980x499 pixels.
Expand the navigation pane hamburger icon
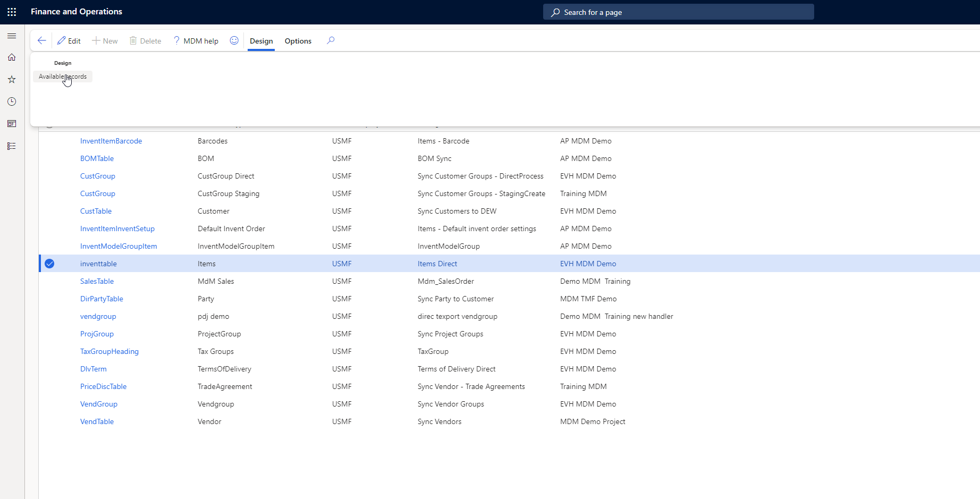coord(12,36)
